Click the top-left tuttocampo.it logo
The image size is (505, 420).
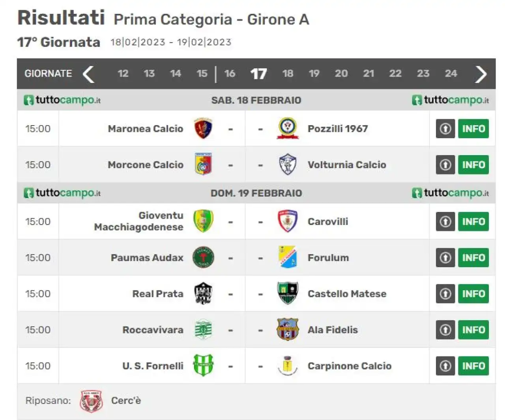(62, 100)
